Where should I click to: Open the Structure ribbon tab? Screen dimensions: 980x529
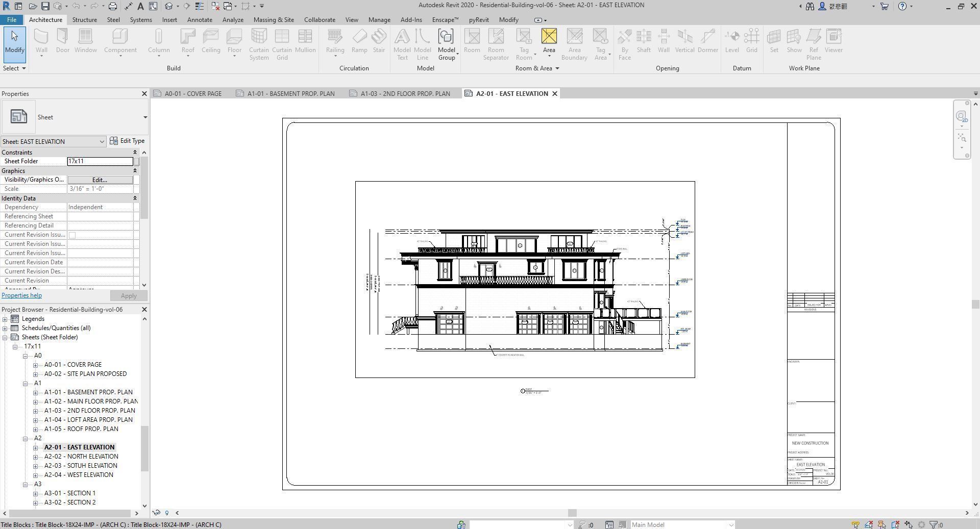pyautogui.click(x=84, y=20)
